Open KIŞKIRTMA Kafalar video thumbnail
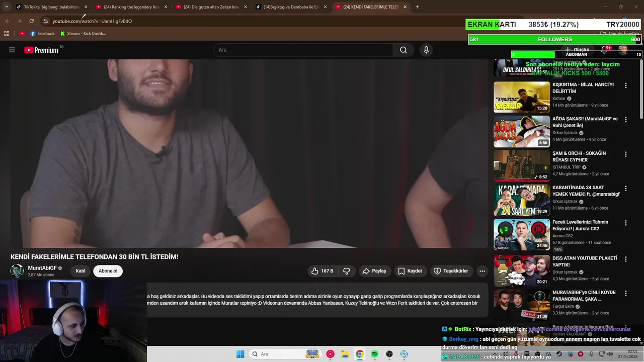This screenshot has width=644, height=362. [522, 97]
